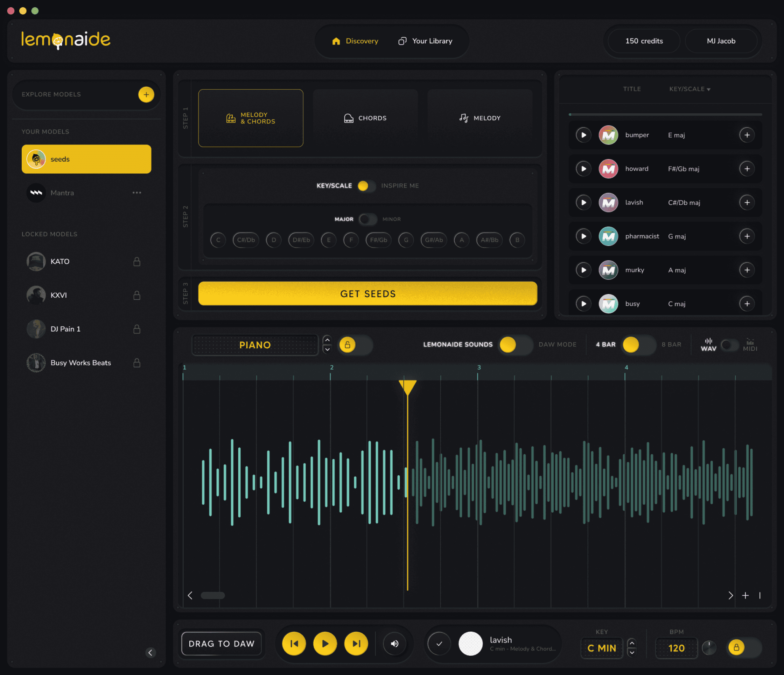Click the BPM tempo knob
Viewport: 784px width, 675px height.
(x=709, y=648)
